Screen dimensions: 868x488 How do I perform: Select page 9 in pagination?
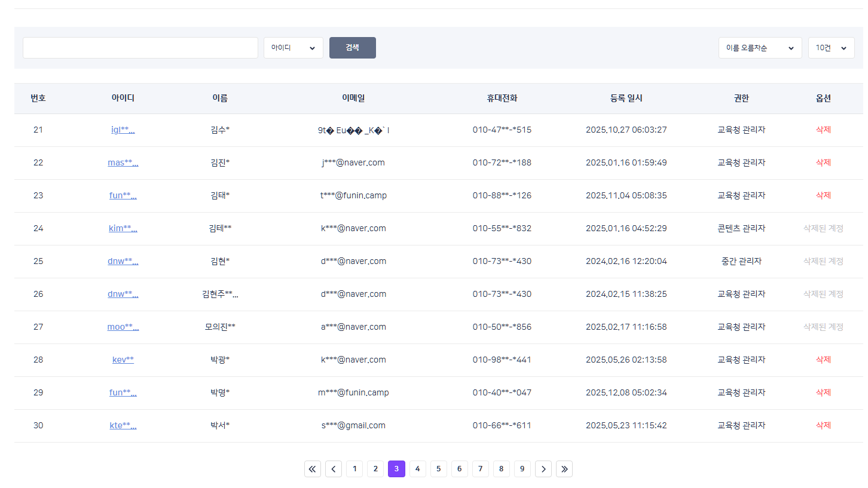click(x=522, y=469)
